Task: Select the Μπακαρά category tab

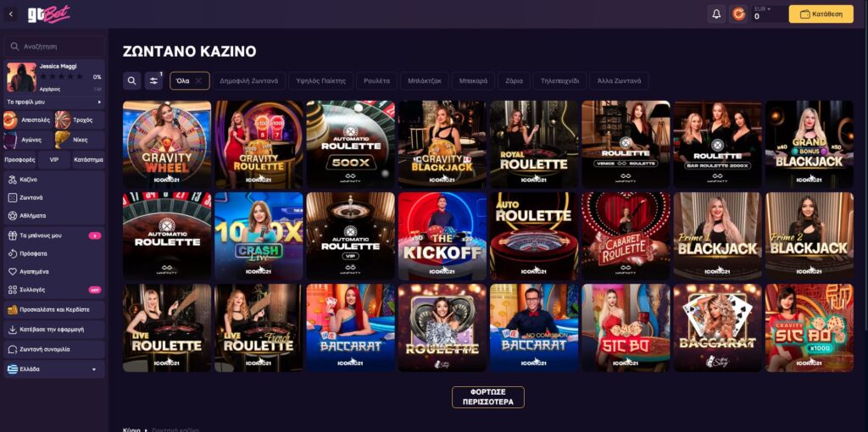Action: tap(473, 80)
